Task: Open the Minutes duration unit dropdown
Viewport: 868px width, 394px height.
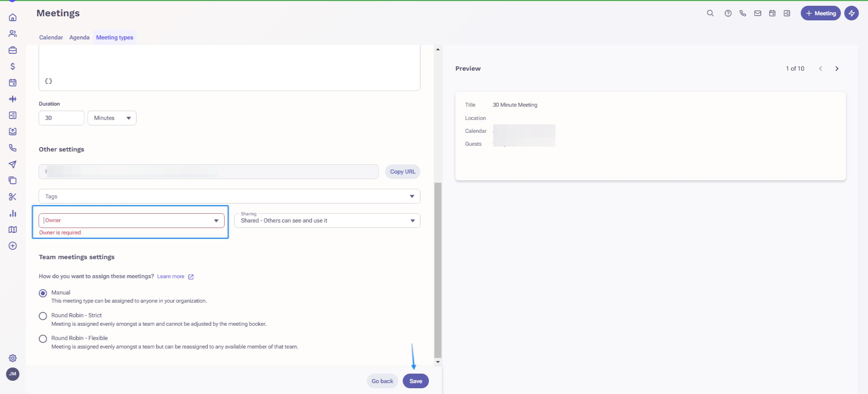Action: pos(112,118)
